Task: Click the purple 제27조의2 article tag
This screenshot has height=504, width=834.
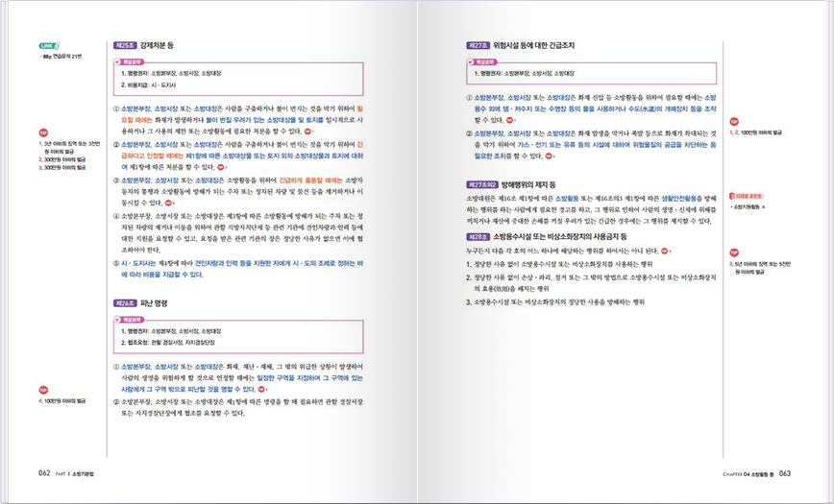Action: 482,183
